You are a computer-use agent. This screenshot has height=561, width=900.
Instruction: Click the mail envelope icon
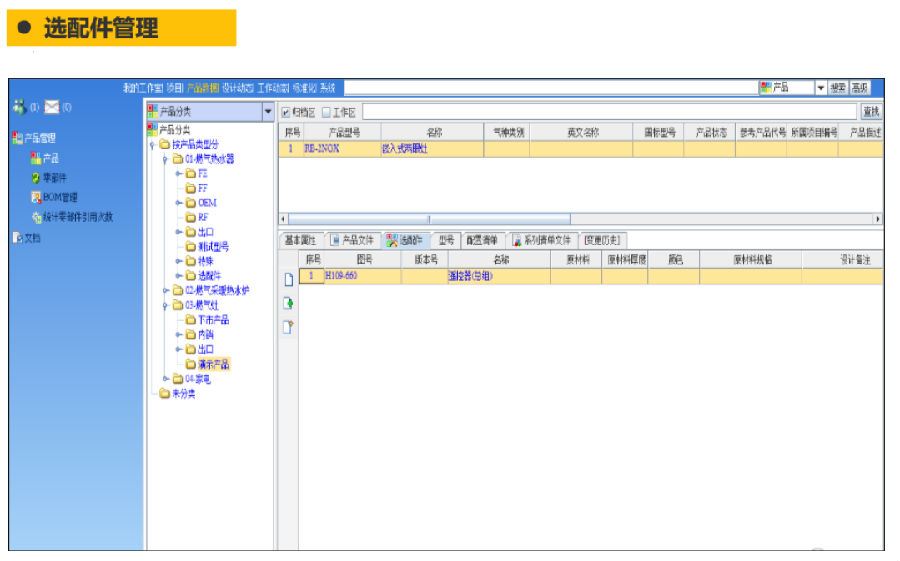(51, 107)
